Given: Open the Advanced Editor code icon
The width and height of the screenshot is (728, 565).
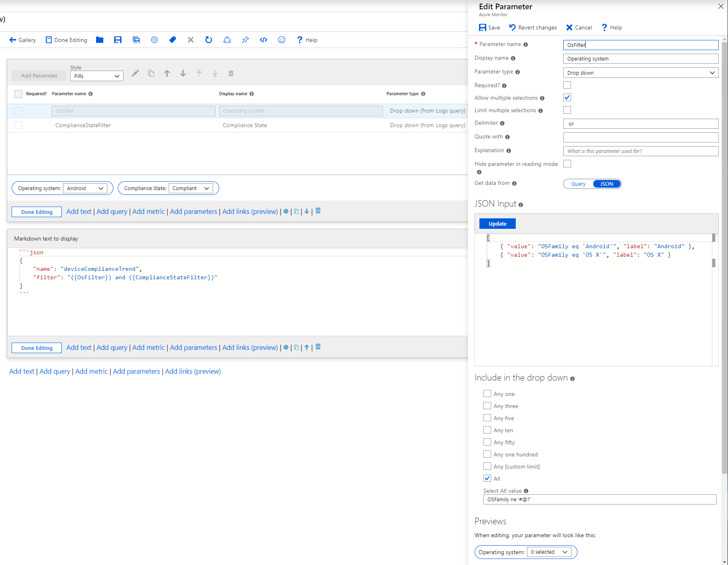Looking at the screenshot, I should tap(264, 40).
